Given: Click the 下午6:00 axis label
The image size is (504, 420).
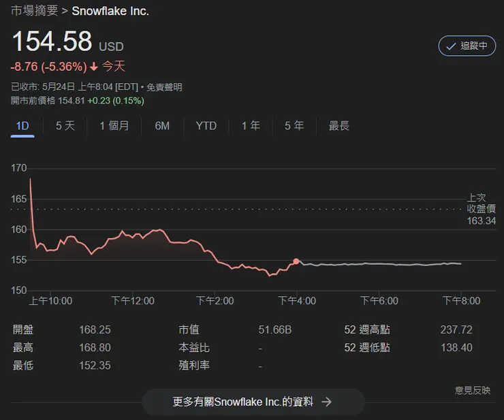Looking at the screenshot, I should tap(379, 301).
